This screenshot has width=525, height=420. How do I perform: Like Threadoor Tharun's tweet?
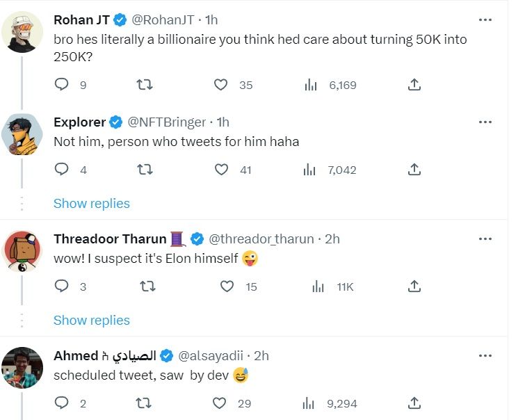coord(227,286)
